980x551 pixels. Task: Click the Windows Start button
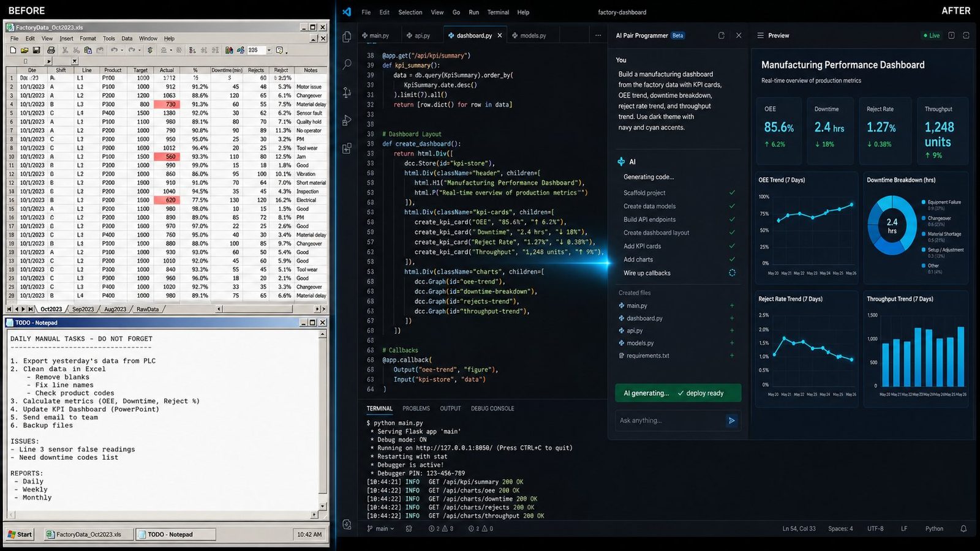click(20, 534)
